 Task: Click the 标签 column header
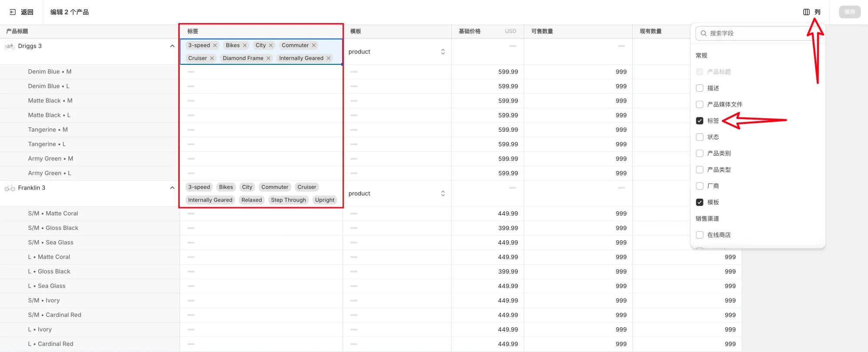193,31
